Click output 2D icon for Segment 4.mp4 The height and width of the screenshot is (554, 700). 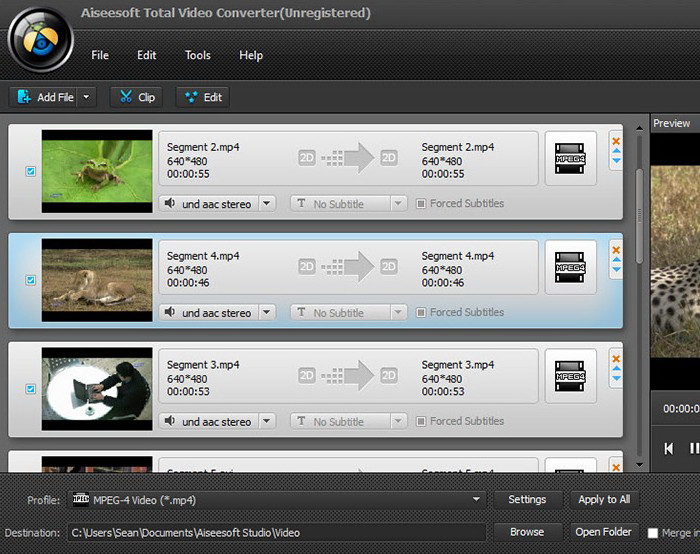click(388, 267)
